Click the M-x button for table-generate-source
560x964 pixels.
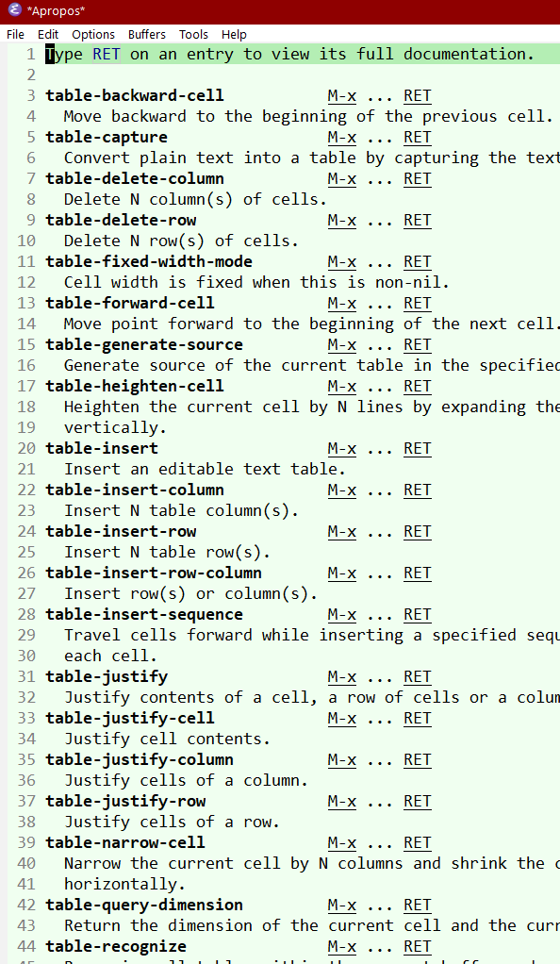pyautogui.click(x=341, y=344)
